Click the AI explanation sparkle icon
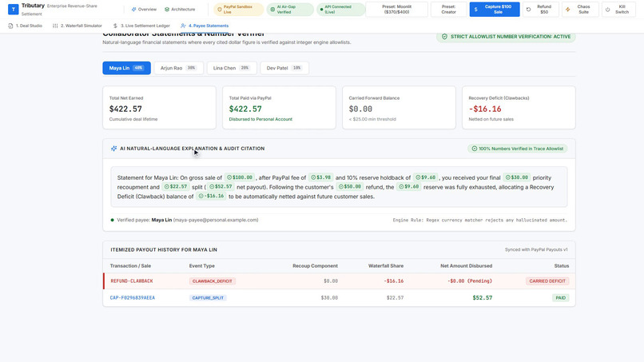644x362 pixels. [x=113, y=149]
